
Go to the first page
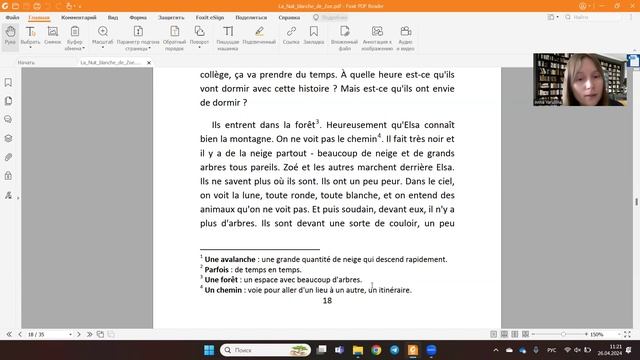coord(9,334)
